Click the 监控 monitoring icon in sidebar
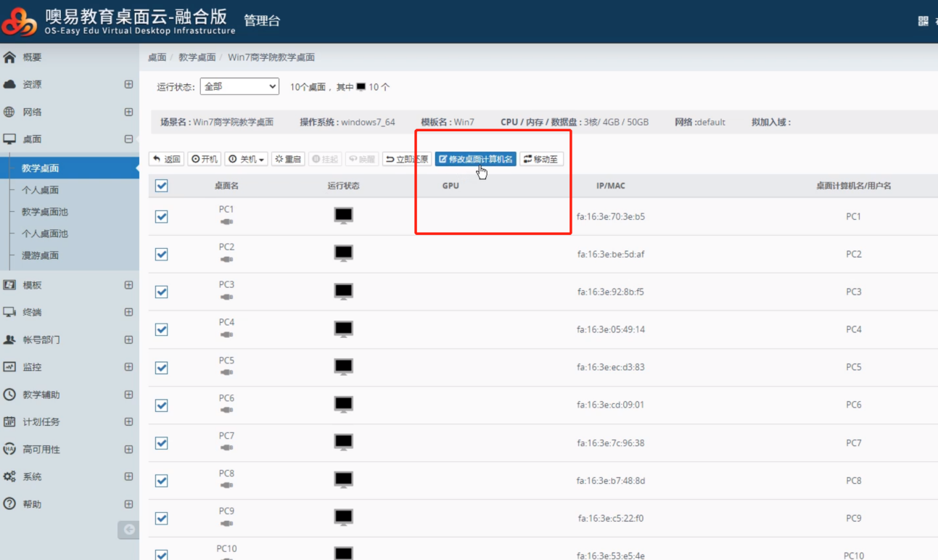Viewport: 938px width, 560px height. tap(9, 367)
